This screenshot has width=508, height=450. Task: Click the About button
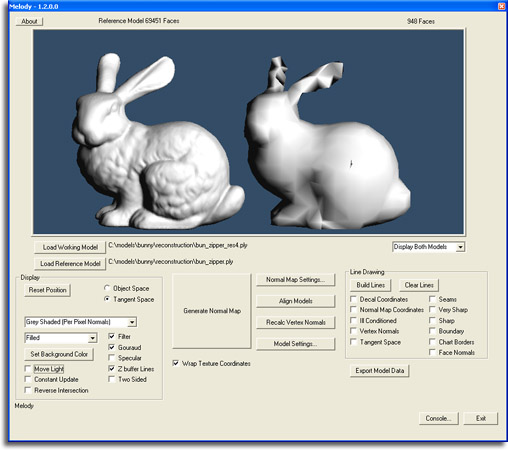point(29,21)
